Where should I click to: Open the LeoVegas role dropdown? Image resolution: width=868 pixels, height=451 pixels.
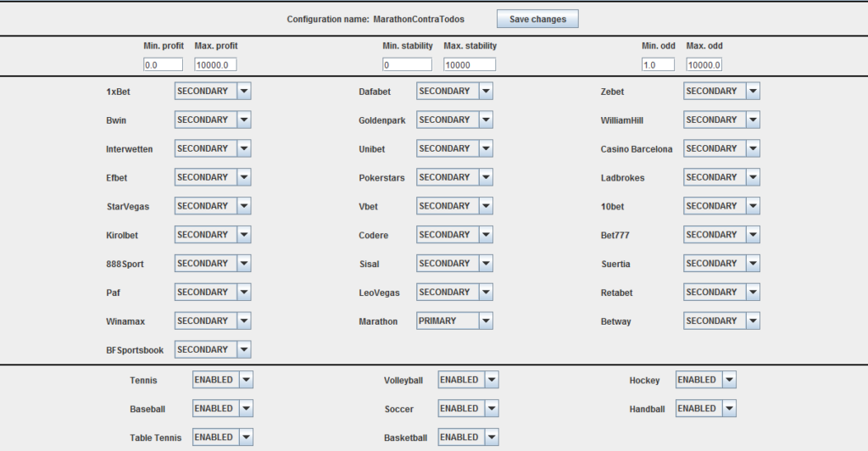(454, 292)
